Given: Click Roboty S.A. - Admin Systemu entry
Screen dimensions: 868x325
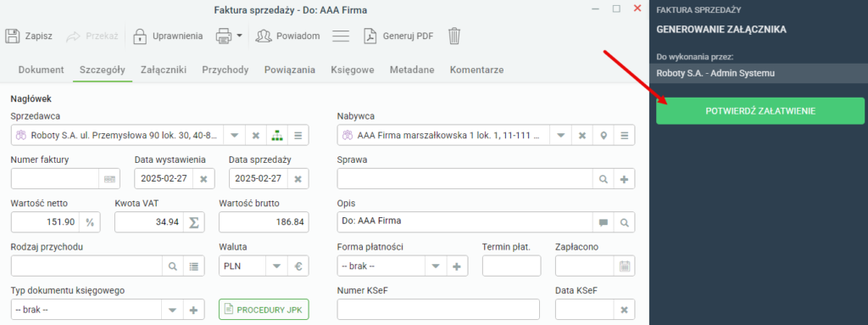Looking at the screenshot, I should (759, 73).
